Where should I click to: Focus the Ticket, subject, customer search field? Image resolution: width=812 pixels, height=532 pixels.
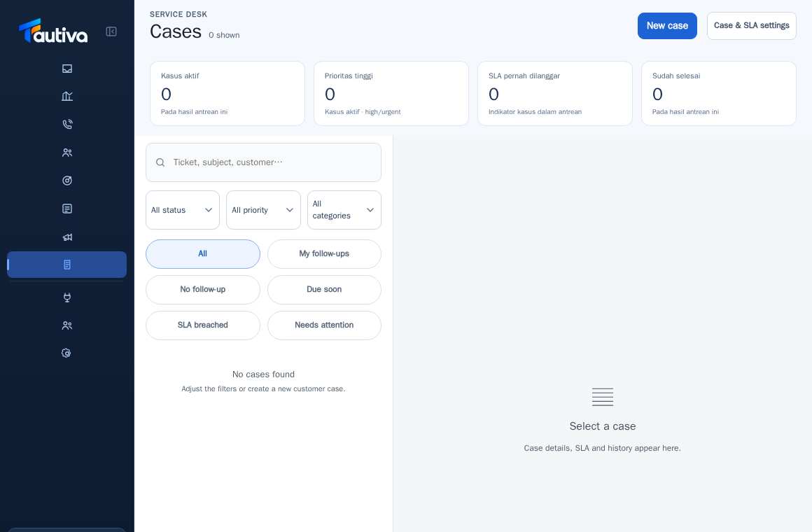click(264, 162)
